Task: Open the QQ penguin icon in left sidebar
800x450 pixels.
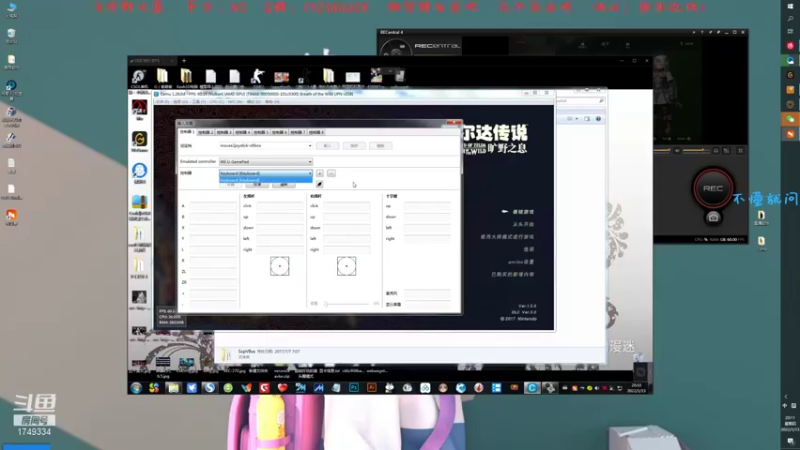Action: [x=139, y=170]
